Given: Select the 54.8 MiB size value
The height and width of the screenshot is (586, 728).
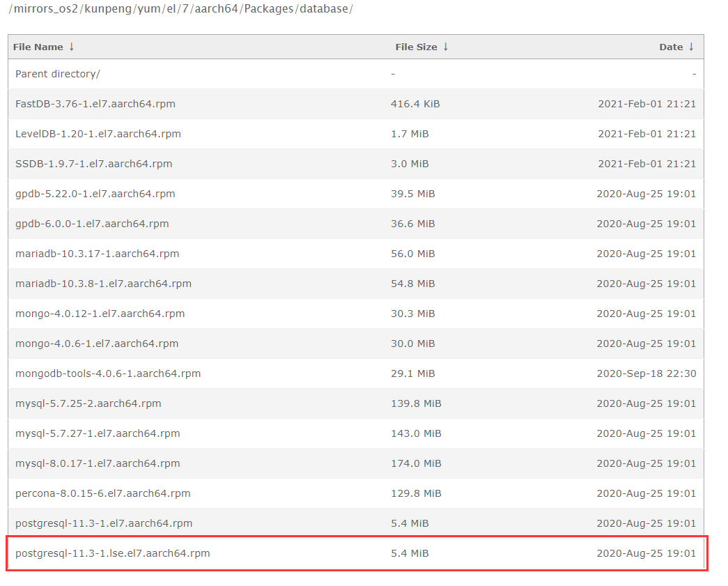Looking at the screenshot, I should pyautogui.click(x=412, y=284).
